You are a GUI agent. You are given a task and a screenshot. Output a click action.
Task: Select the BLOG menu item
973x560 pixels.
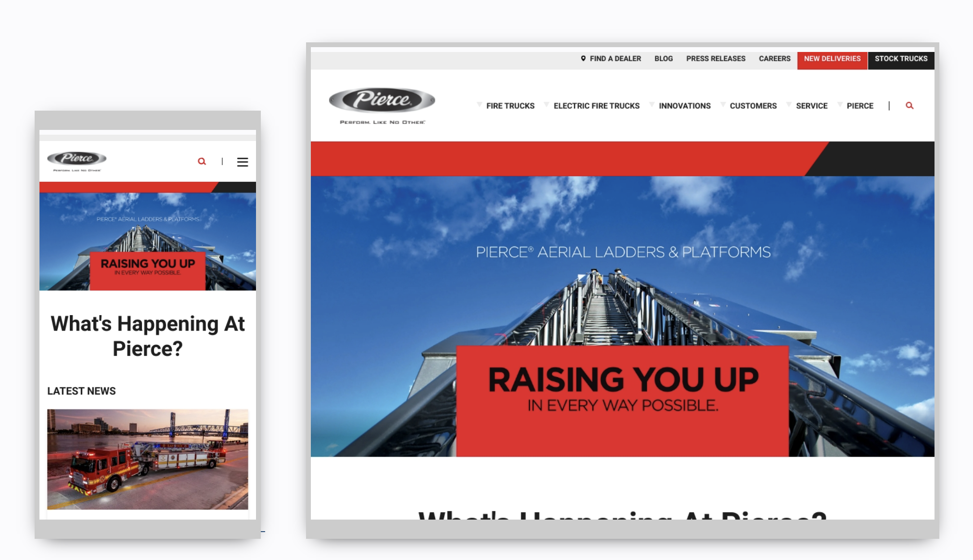tap(663, 59)
